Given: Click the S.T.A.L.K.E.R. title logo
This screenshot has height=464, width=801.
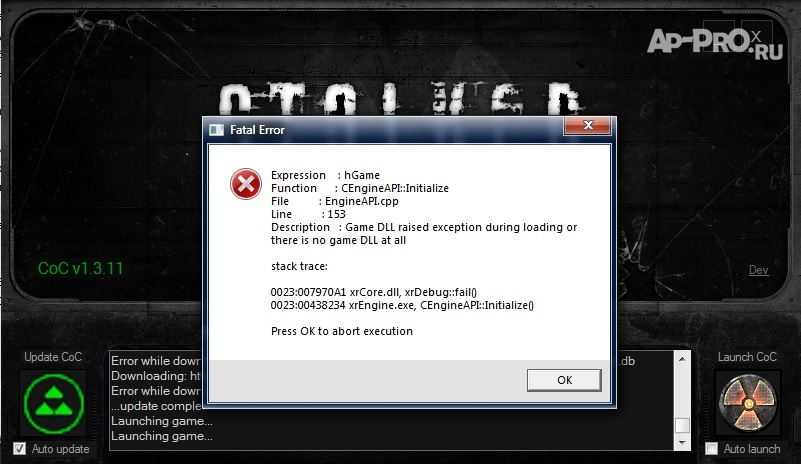Looking at the screenshot, I should (401, 98).
